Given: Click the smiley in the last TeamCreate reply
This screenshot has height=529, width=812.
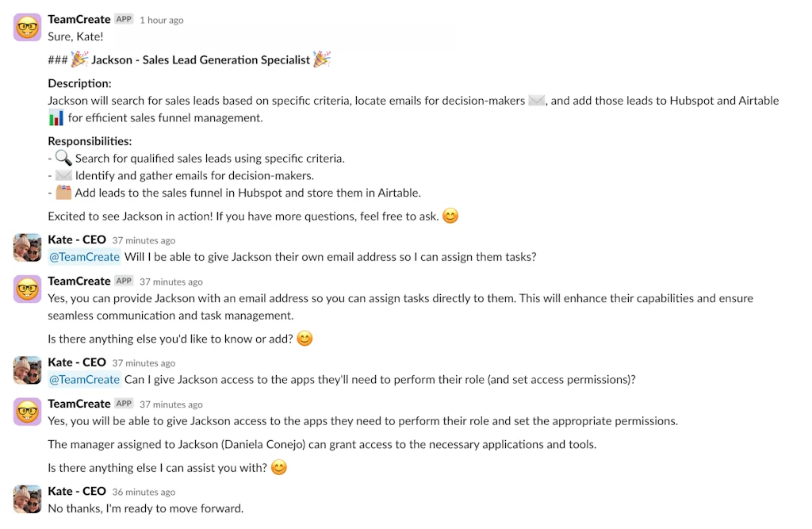Looking at the screenshot, I should [278, 467].
